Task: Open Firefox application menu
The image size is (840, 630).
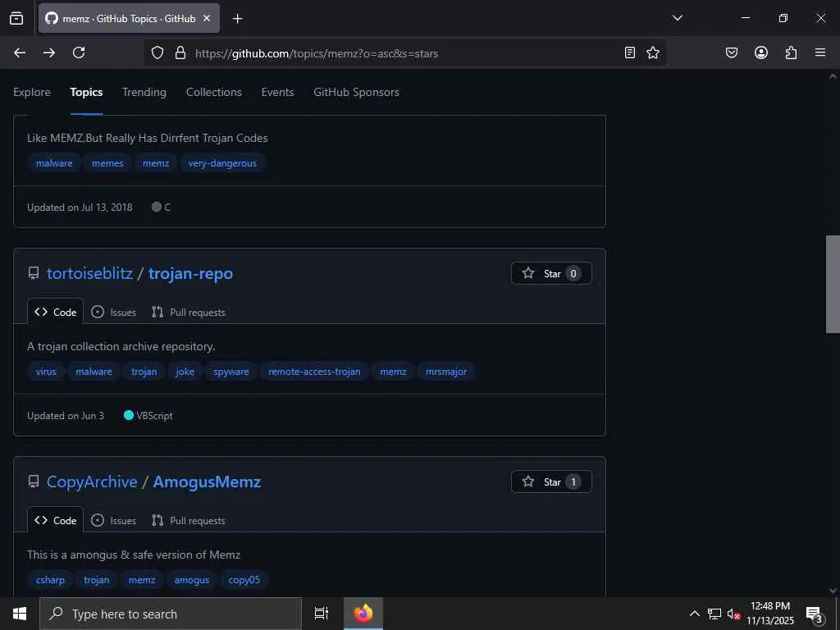Action: [820, 52]
